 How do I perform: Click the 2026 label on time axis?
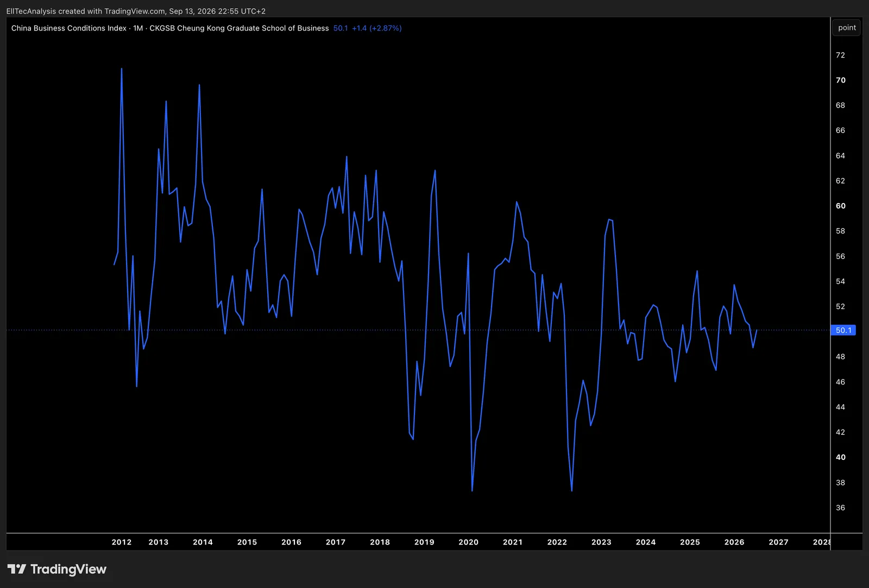[x=734, y=542]
